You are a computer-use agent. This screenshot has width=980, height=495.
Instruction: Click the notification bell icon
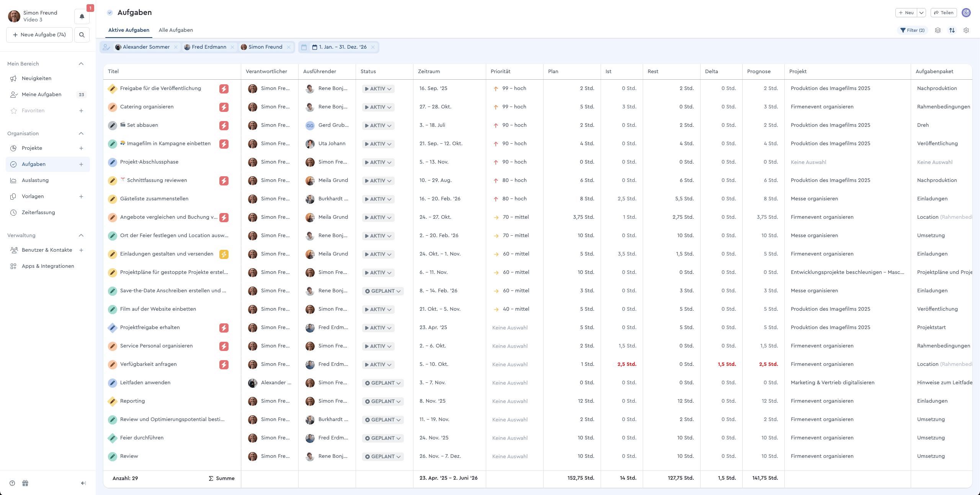coord(82,16)
